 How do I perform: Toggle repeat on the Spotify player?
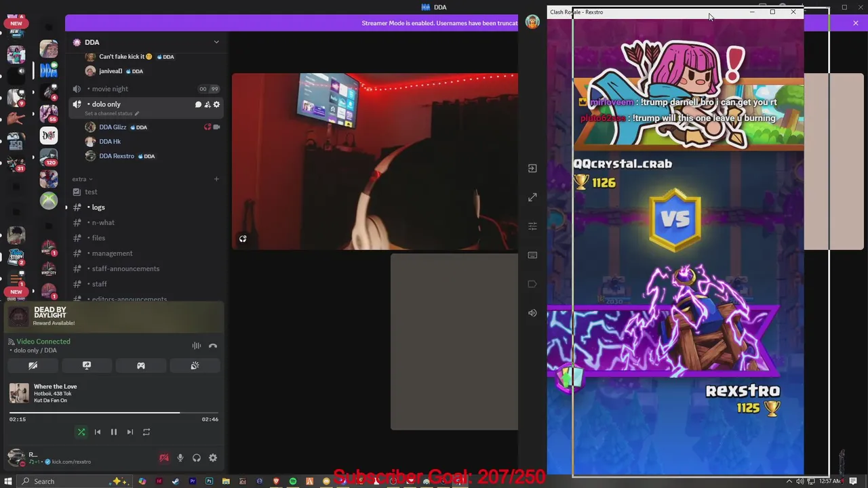[x=146, y=432]
